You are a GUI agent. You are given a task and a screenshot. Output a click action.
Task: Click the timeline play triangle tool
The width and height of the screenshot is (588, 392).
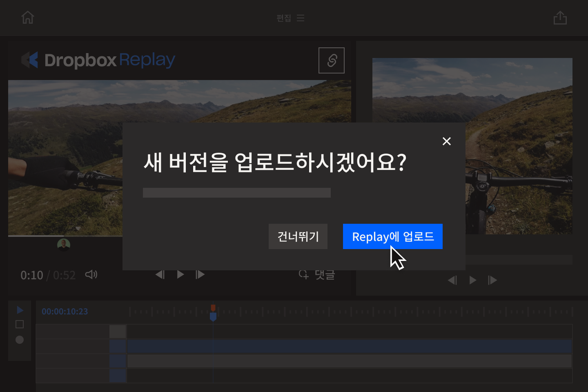coord(20,310)
